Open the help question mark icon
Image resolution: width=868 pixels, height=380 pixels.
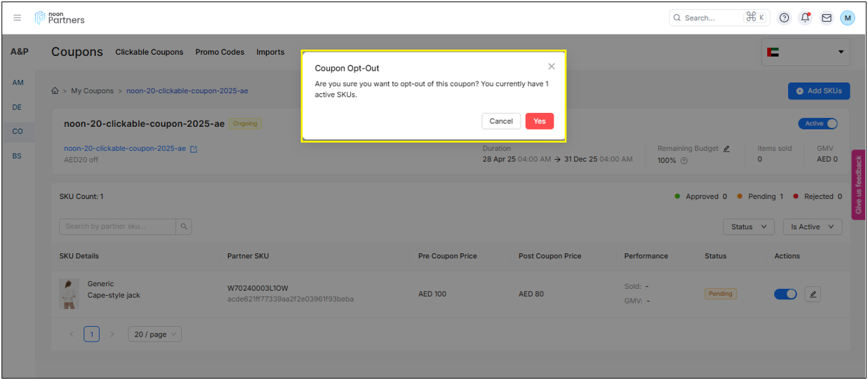pos(784,18)
